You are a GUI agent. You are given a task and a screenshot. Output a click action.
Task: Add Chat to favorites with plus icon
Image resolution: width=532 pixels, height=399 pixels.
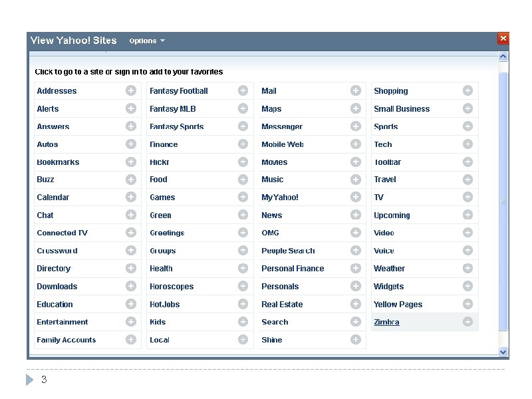pyautogui.click(x=130, y=215)
